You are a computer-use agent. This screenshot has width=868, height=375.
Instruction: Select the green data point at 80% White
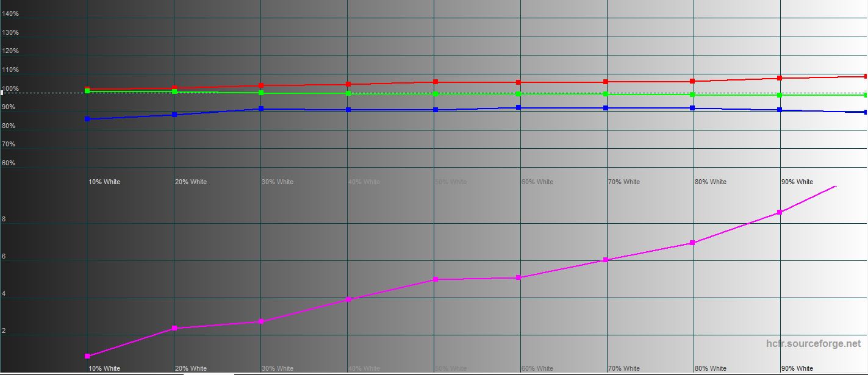pyautogui.click(x=692, y=95)
